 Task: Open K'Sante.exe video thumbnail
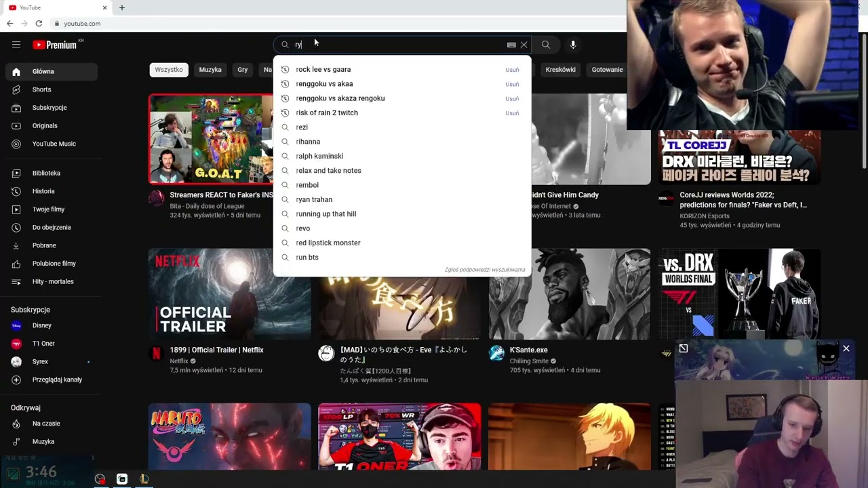point(570,294)
